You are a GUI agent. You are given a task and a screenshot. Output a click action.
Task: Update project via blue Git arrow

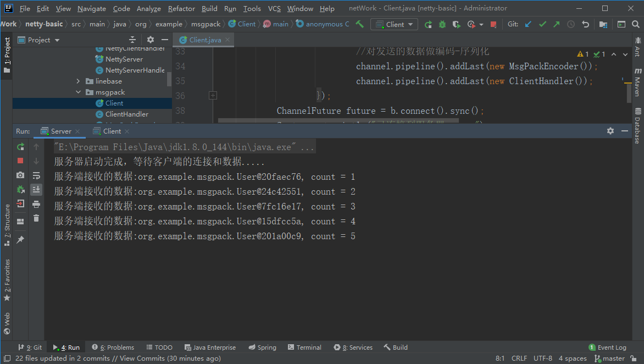[528, 24]
